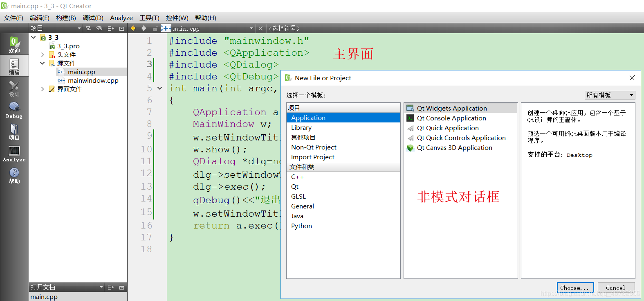Select Qt Canvas 3D Application template
Viewport: 644px width, 301px height.
(x=460, y=147)
